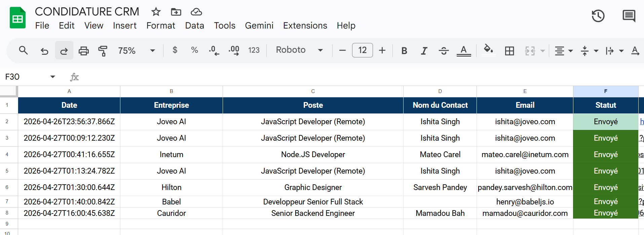
Task: Open text rotation tool
Action: coord(635,51)
